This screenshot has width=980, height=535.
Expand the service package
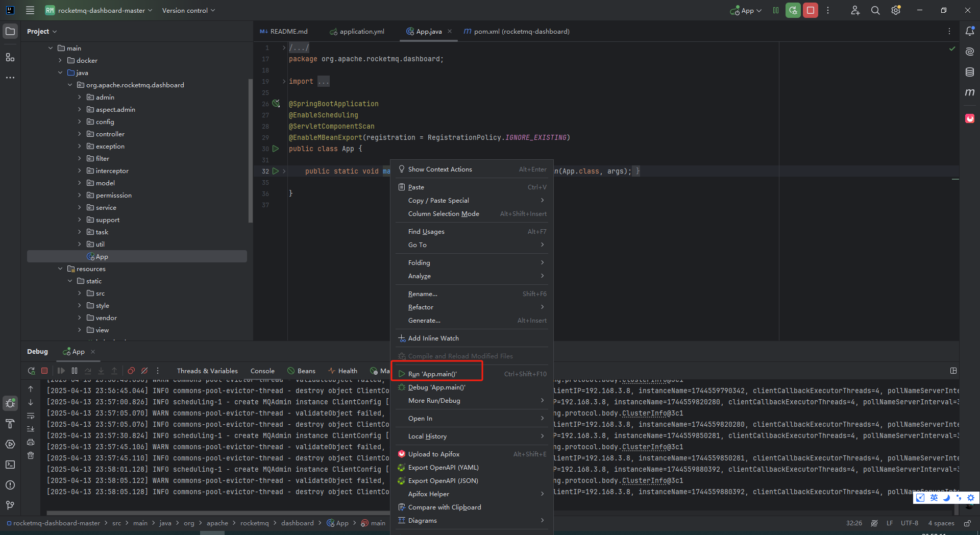(80, 207)
